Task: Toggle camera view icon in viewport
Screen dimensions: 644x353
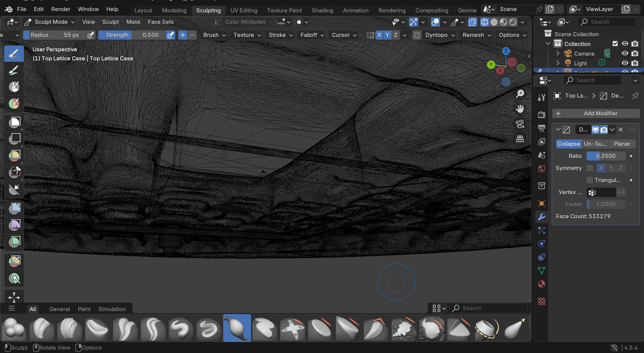Action: [x=520, y=124]
